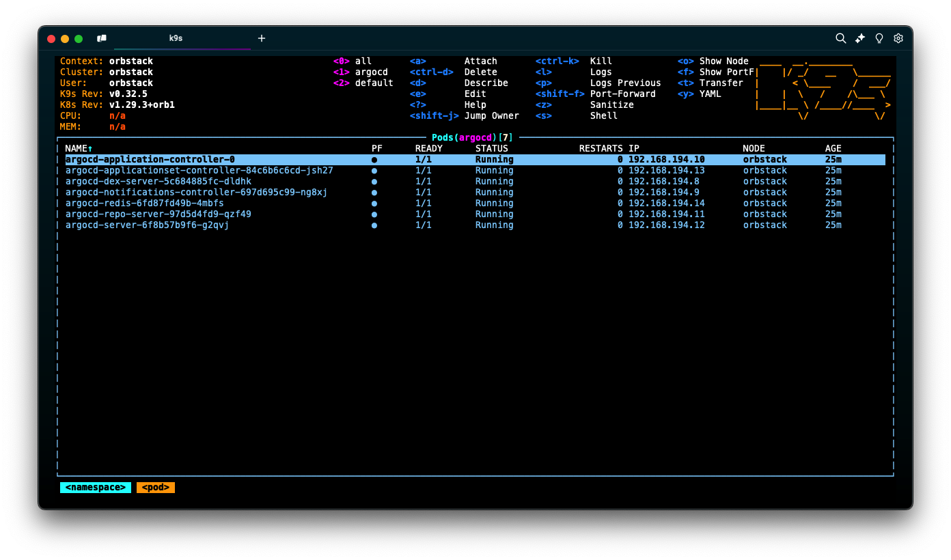Click IP address 192.168.194.8
This screenshot has width=951, height=560.
point(664,181)
